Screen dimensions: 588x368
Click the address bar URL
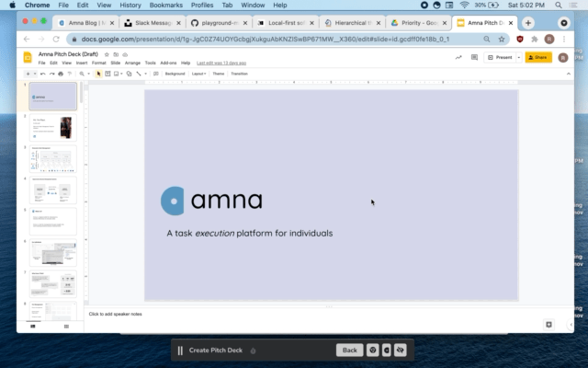(x=266, y=39)
